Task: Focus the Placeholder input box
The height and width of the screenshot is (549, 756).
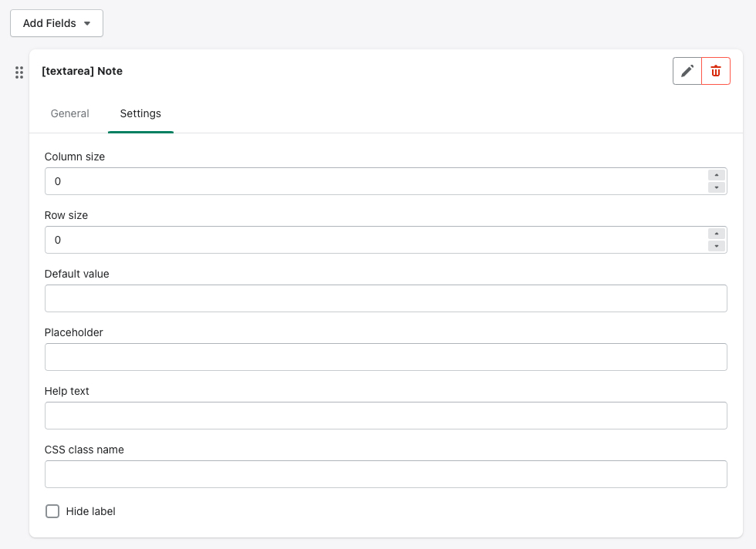Action: [386, 357]
